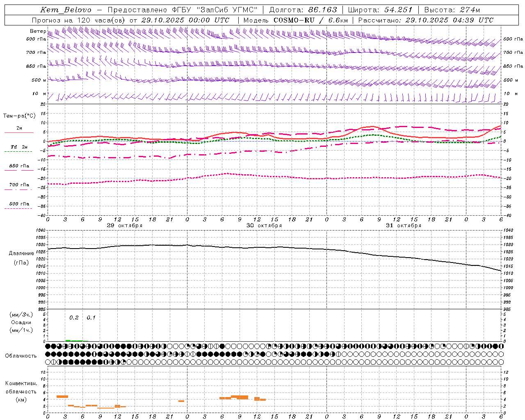The image size is (525, 420).
Task: Select the latitude value 54.251
Action: (x=398, y=10)
